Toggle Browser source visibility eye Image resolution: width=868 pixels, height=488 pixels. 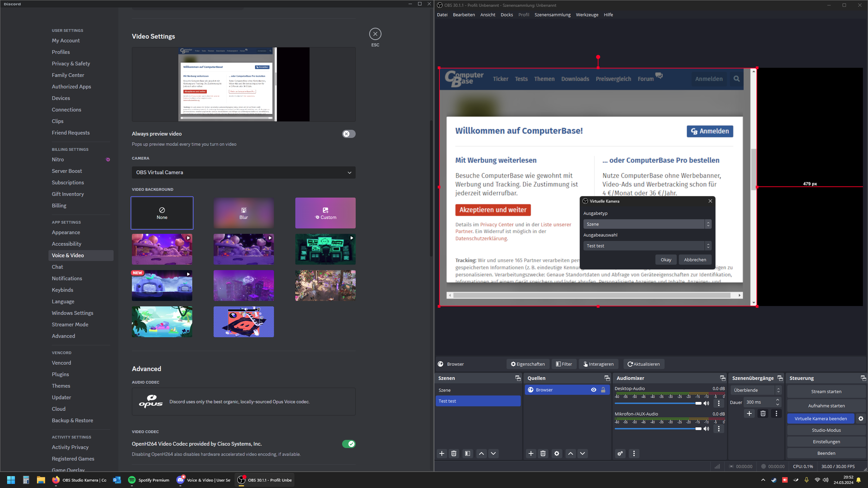594,390
